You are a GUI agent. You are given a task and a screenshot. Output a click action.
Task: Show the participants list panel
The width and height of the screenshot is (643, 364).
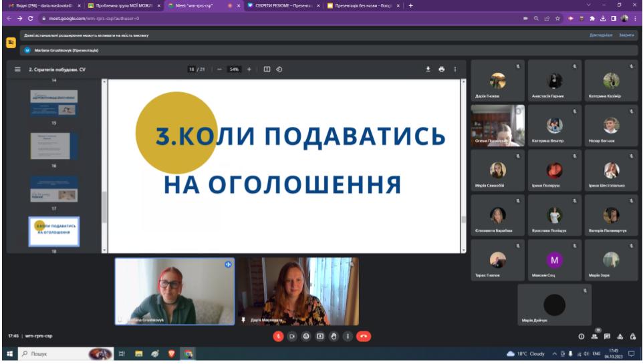point(595,336)
